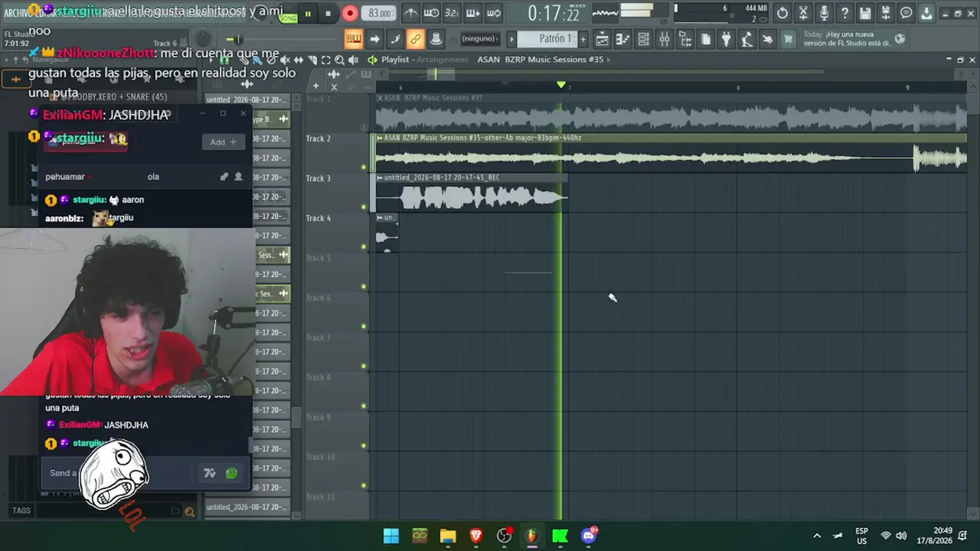Screen dimensions: 980x551
Task: Click the globe icon beside the news panel
Action: tap(900, 39)
